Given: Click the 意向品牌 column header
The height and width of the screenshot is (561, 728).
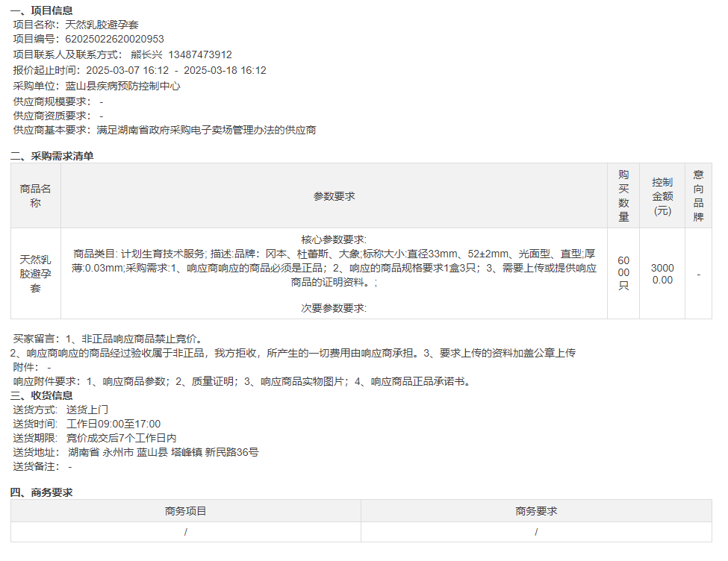Looking at the screenshot, I should point(698,195).
